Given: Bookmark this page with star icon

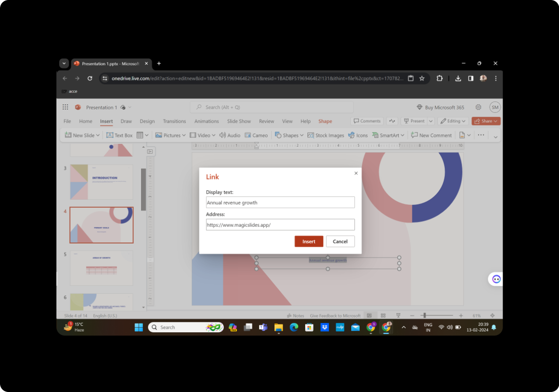Looking at the screenshot, I should [x=422, y=78].
